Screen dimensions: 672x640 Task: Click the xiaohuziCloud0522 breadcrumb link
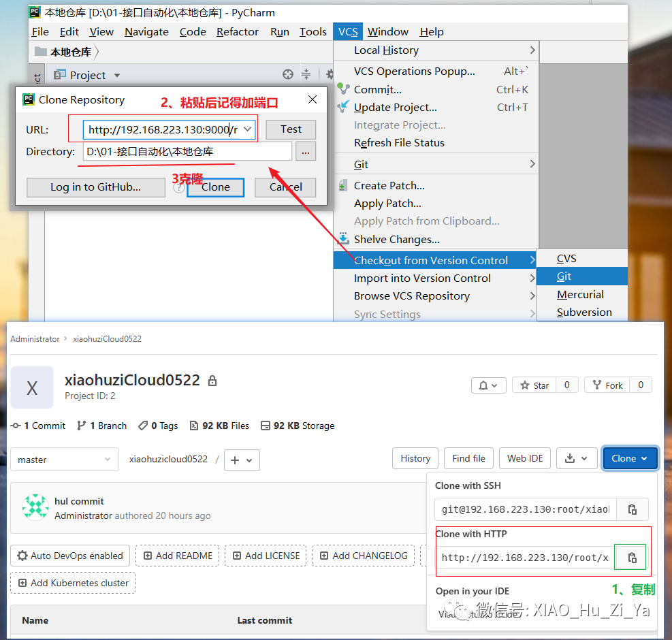pos(107,338)
